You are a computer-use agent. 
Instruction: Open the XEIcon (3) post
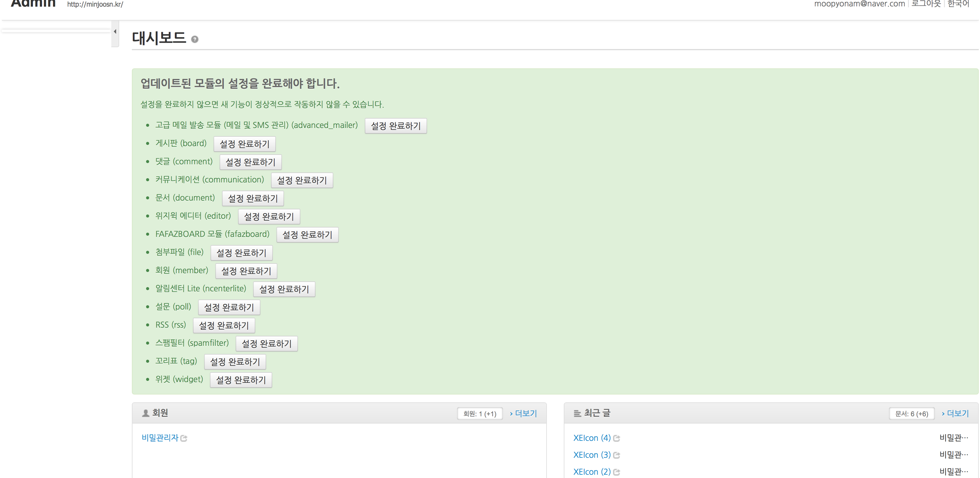pyautogui.click(x=591, y=455)
